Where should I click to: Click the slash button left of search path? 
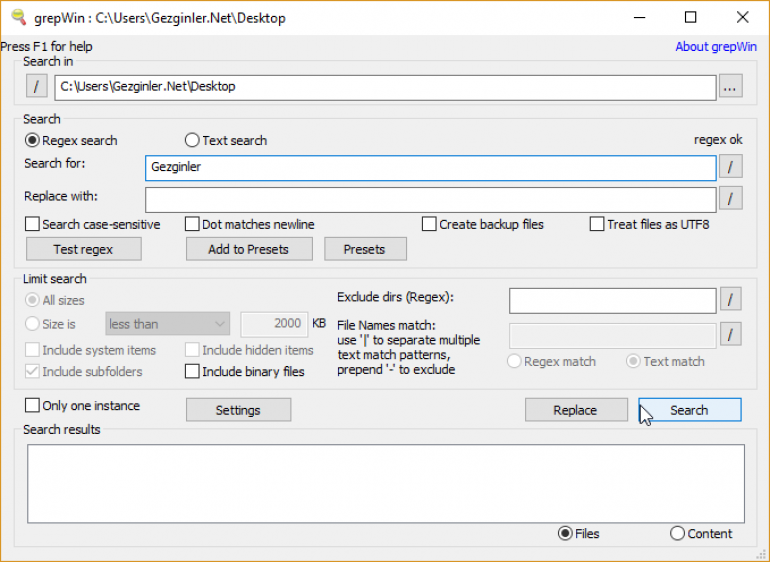click(36, 87)
